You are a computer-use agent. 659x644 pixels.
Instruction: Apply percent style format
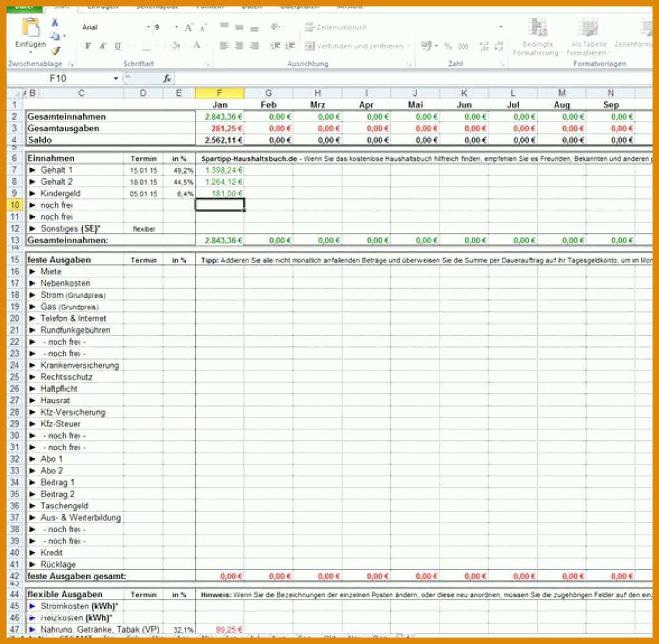448,46
